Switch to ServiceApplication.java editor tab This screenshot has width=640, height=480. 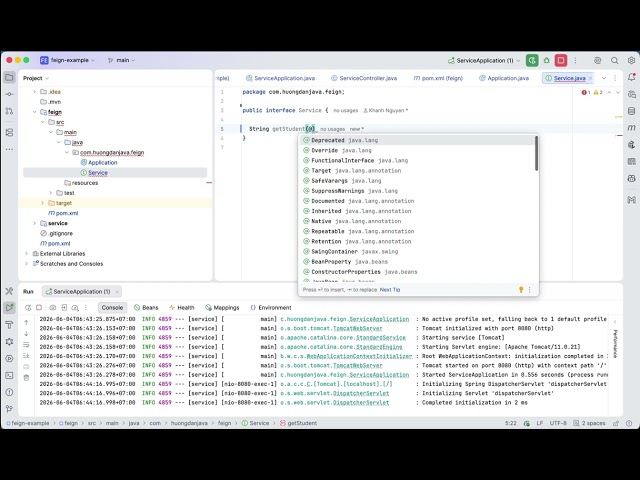click(x=280, y=78)
